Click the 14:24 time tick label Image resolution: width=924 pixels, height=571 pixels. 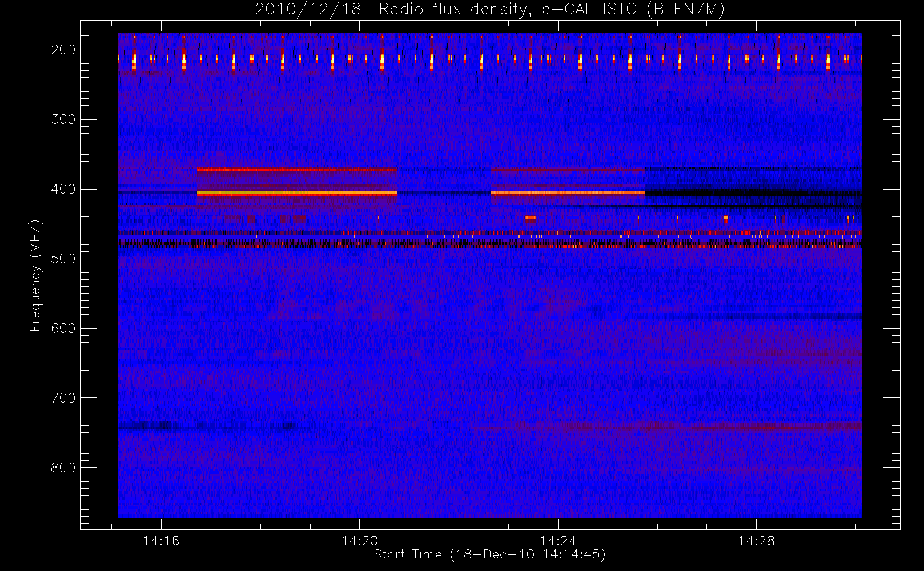558,541
